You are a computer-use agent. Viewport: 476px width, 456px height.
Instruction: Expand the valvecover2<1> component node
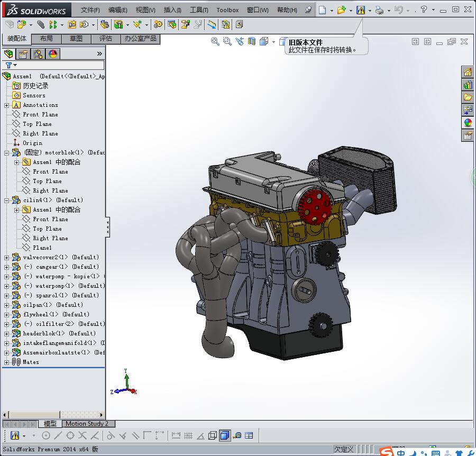[7, 258]
